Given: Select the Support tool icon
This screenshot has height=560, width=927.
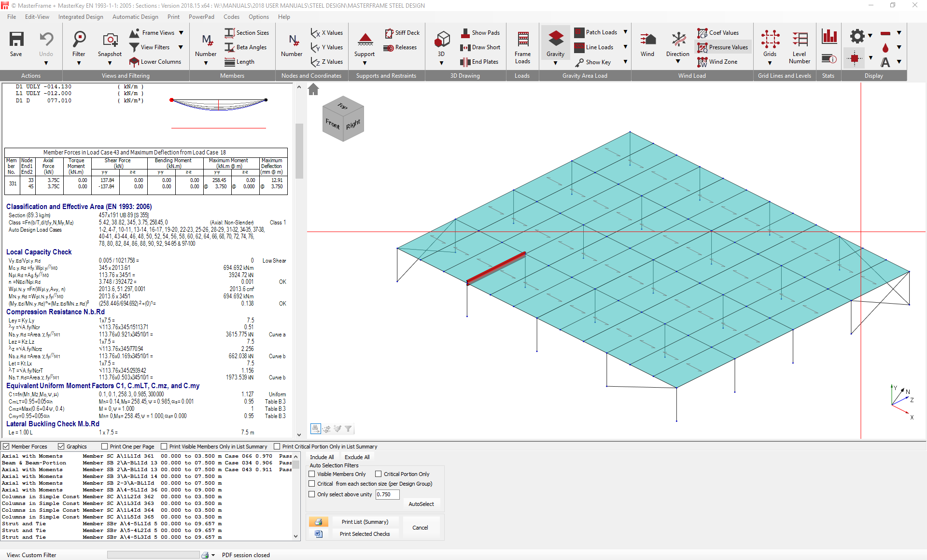Looking at the screenshot, I should click(365, 40).
